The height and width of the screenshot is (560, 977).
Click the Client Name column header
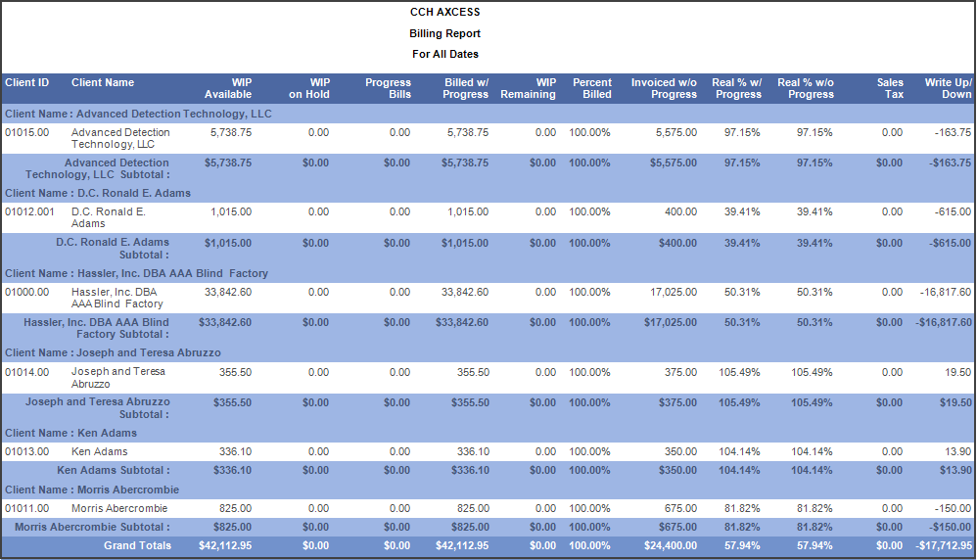pyautogui.click(x=103, y=82)
